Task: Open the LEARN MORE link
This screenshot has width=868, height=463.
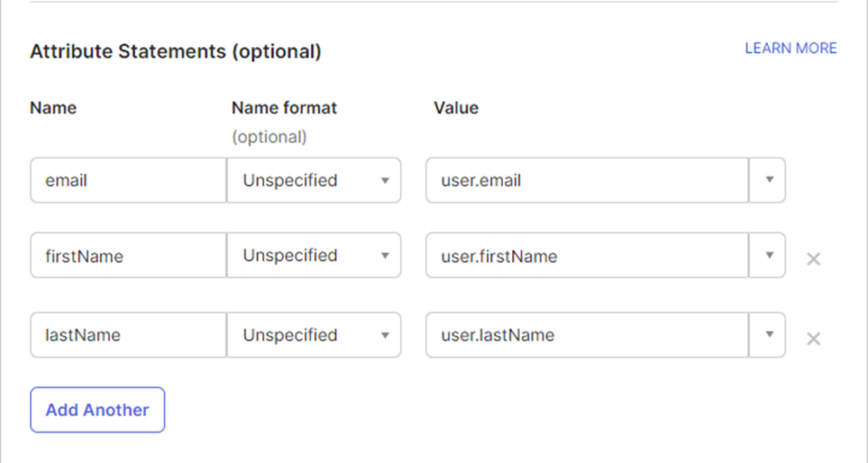Action: 790,49
